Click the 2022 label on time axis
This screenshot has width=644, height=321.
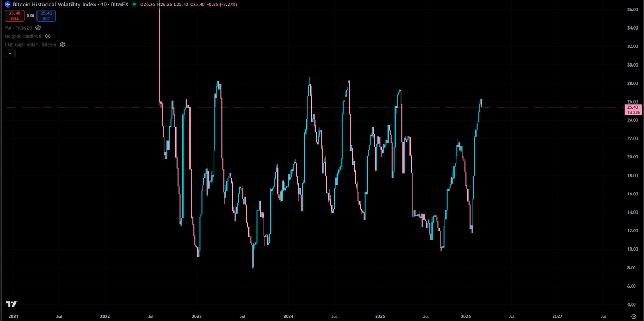pyautogui.click(x=105, y=317)
